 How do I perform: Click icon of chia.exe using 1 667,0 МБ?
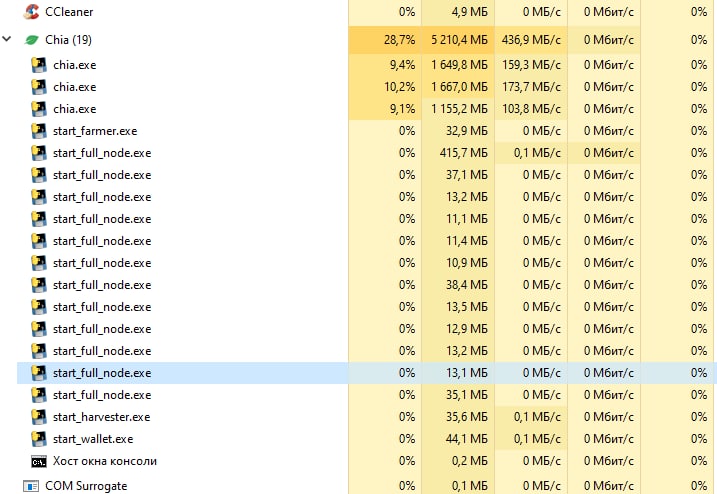39,87
